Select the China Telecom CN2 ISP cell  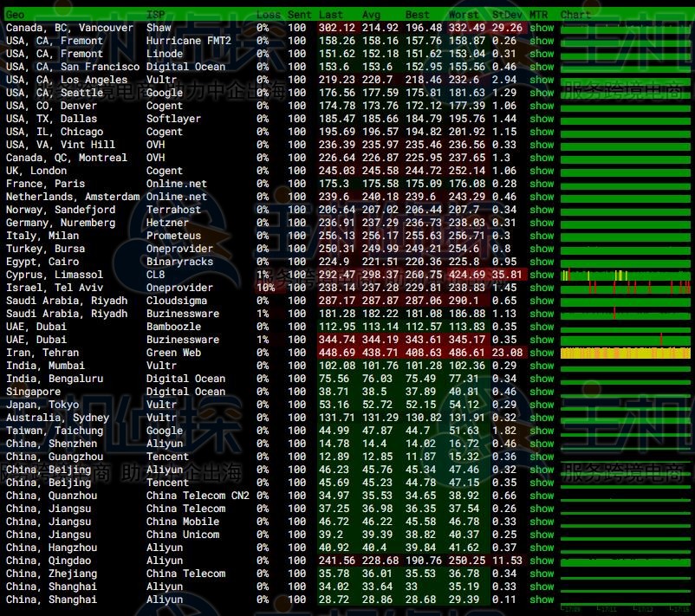click(198, 496)
